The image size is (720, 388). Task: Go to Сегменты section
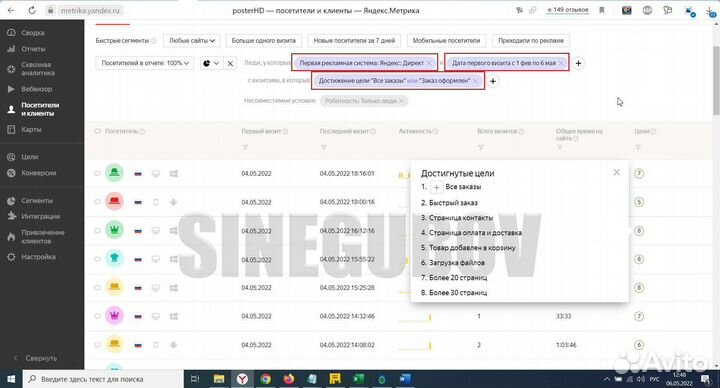(x=37, y=201)
